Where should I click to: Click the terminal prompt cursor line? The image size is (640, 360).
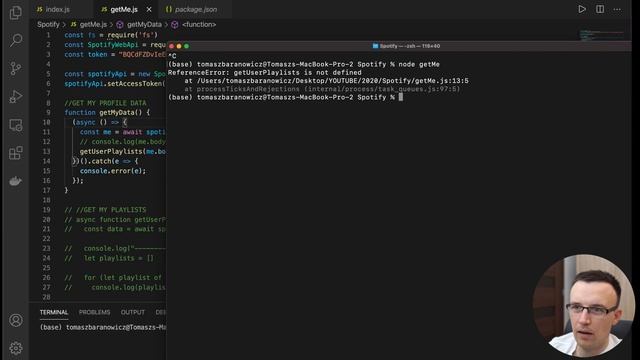click(x=285, y=97)
